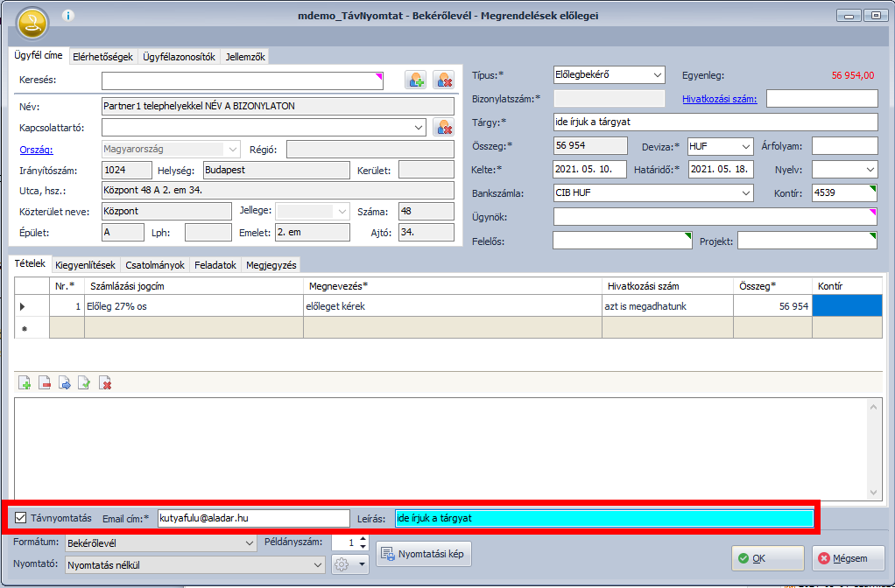
Task: Focus the highlighted Leírás field
Action: tap(604, 518)
